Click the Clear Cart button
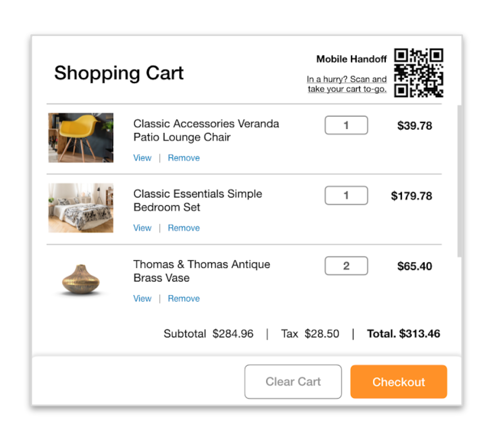This screenshot has height=448, width=494. point(293,381)
